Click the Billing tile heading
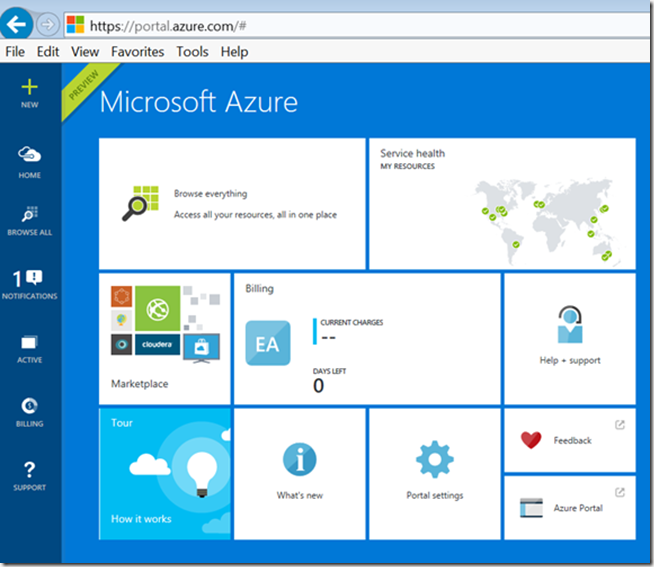The image size is (654, 567). 259,288
